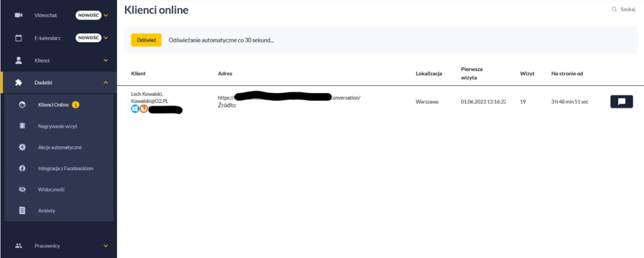Open chat with Lech Kowalski
644x258 pixels.
621,102
